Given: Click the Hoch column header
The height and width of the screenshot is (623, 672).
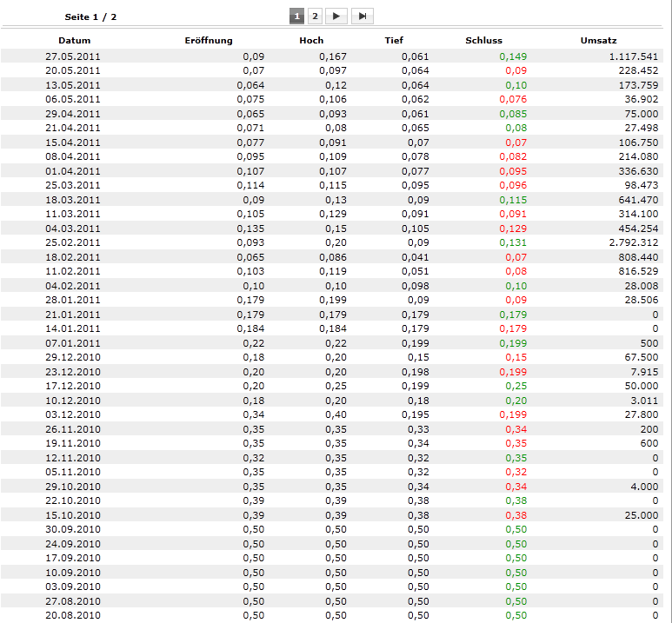Looking at the screenshot, I should pos(311,40).
